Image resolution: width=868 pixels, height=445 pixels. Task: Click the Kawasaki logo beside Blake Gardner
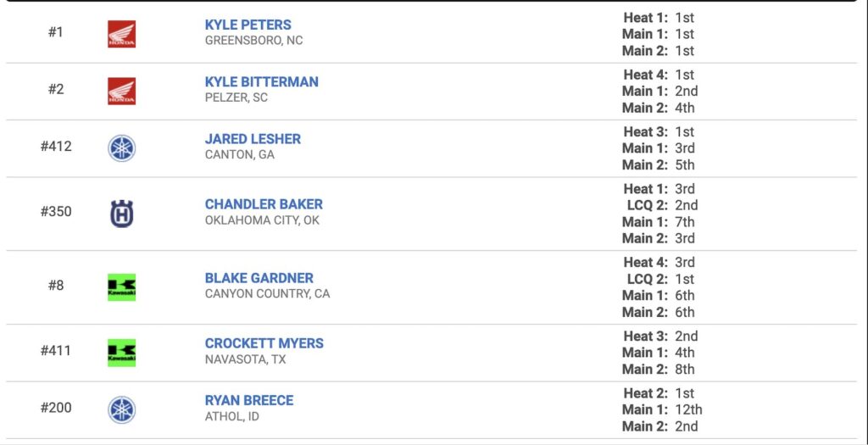[x=122, y=287]
